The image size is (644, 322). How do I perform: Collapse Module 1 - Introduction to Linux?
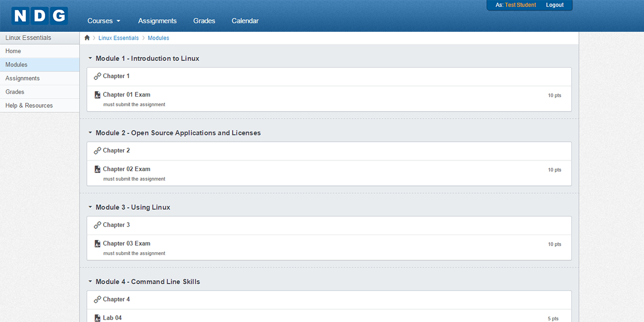90,58
